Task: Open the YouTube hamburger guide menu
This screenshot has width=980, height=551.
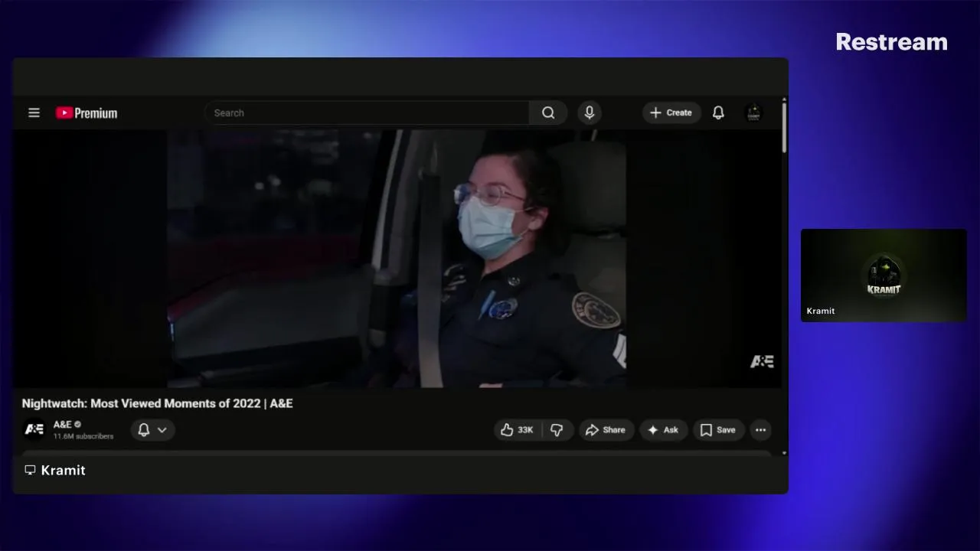Action: coord(34,112)
